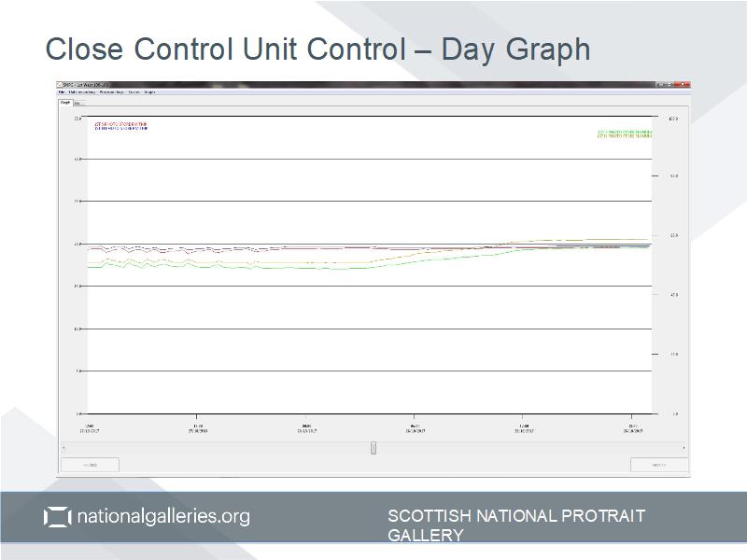Click the scrollbar right arrow
The width and height of the screenshot is (747, 560).
click(x=684, y=448)
